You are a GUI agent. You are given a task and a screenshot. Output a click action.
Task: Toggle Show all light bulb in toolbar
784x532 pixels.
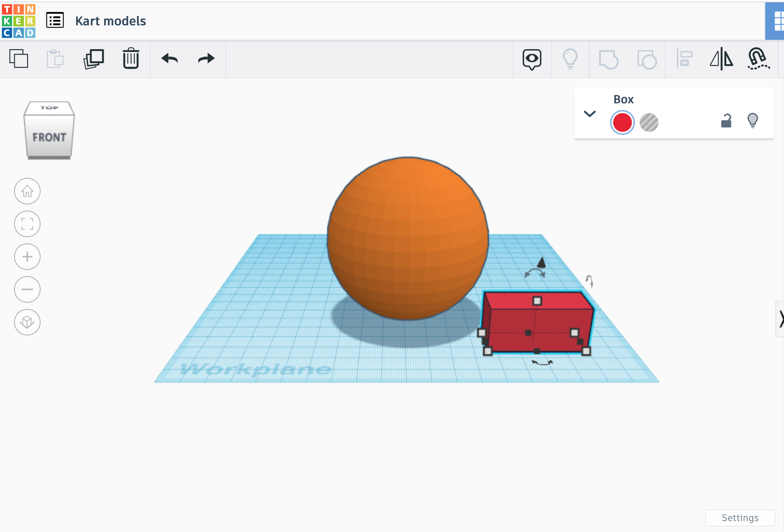coord(570,59)
